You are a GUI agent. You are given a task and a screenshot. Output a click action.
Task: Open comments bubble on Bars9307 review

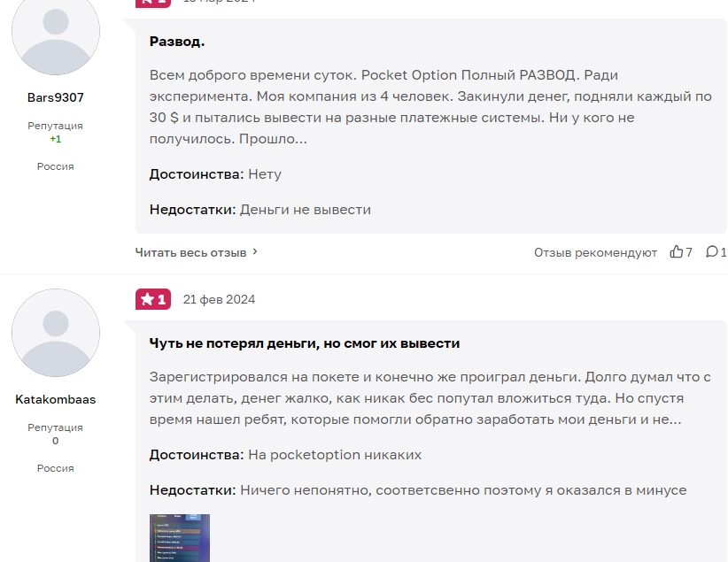(712, 251)
